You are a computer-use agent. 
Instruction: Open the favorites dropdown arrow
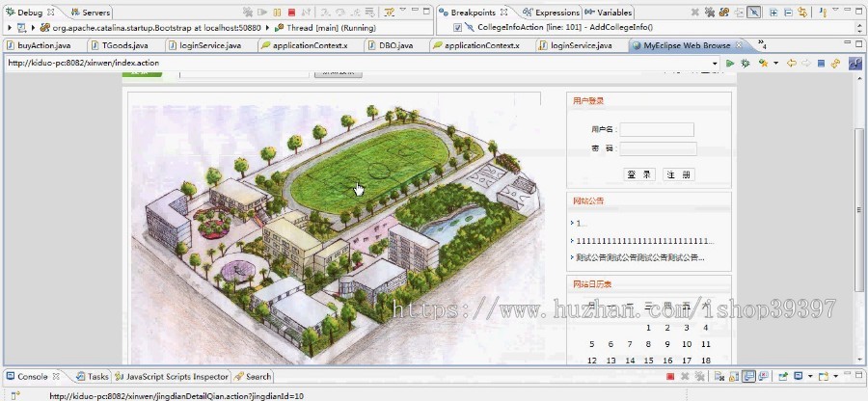click(775, 64)
